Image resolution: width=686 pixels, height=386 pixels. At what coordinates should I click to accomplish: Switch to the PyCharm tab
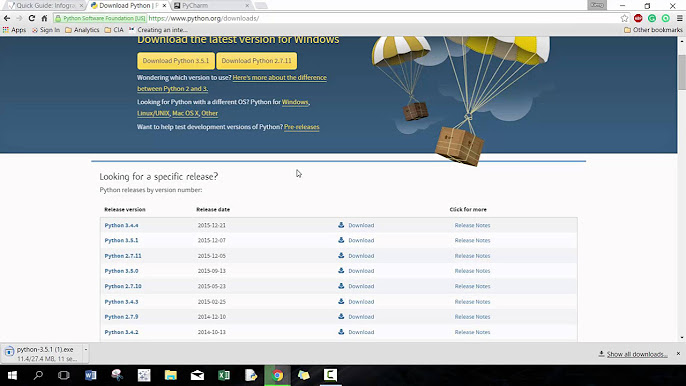click(x=211, y=6)
